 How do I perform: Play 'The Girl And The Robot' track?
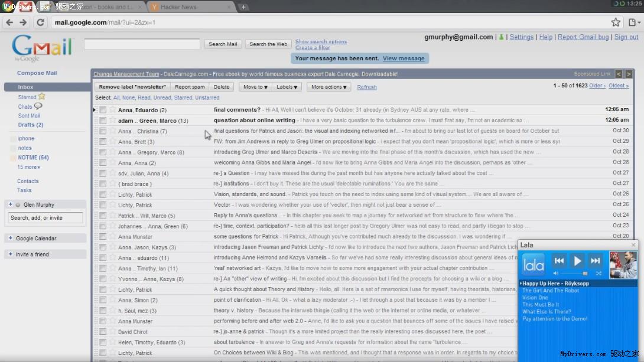click(x=551, y=291)
